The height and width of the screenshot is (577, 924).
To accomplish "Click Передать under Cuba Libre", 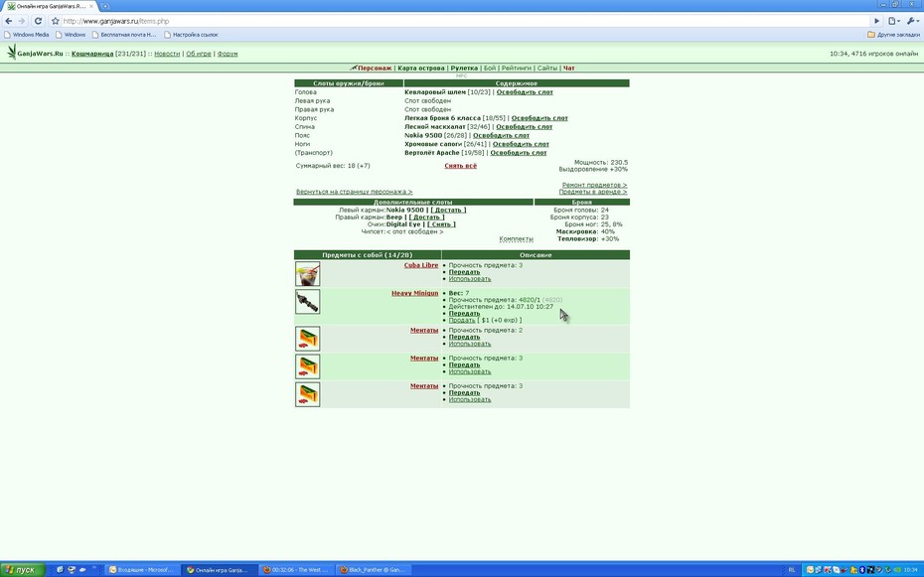I will [464, 272].
